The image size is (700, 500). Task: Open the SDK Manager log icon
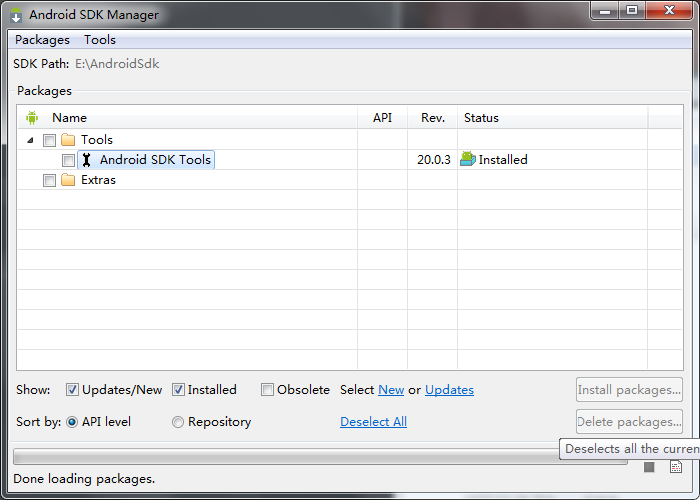676,467
